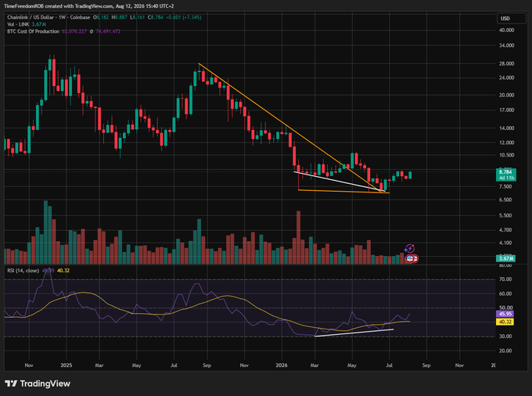Click the header text 'TimeFreedomROB created with TradingView.com'
Screen dimensions: 532x396
point(59,6)
